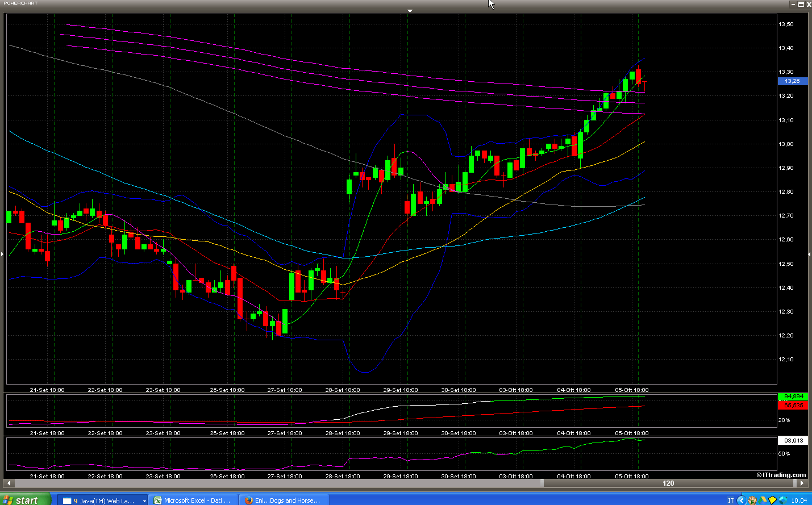Screen dimensions: 812x505
Task: Click the collapse arrow at top center of chart
Action: click(410, 11)
